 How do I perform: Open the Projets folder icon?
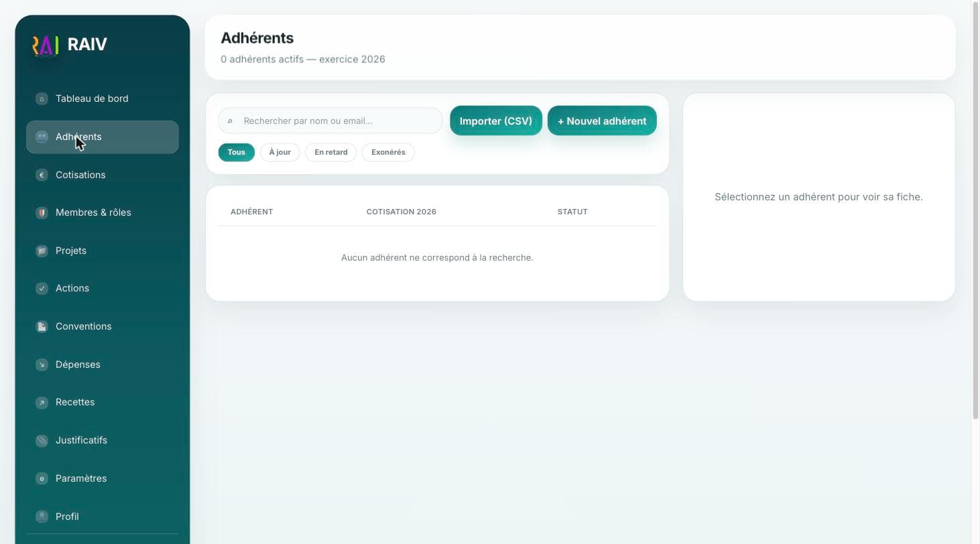(42, 251)
